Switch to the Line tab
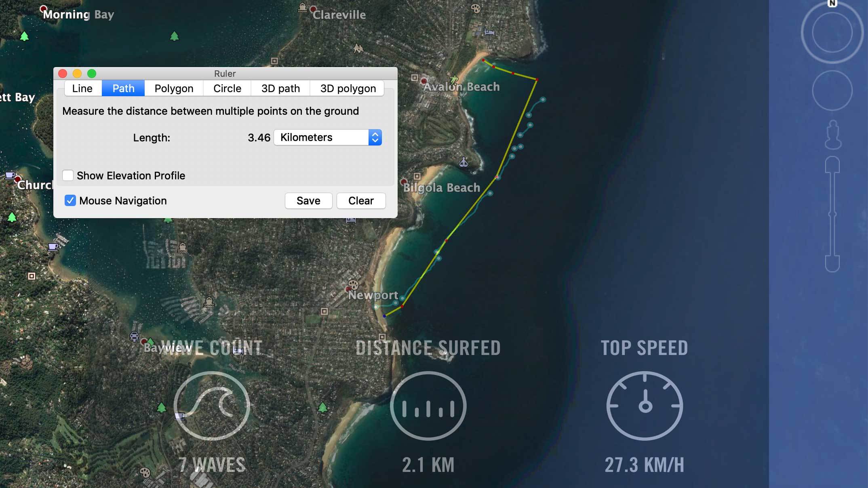 [82, 88]
